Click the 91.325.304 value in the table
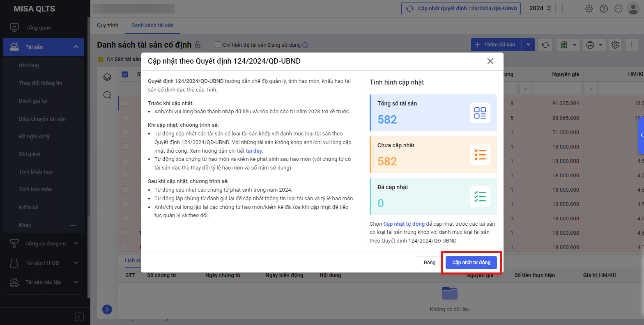This screenshot has width=644, height=325. [x=566, y=103]
